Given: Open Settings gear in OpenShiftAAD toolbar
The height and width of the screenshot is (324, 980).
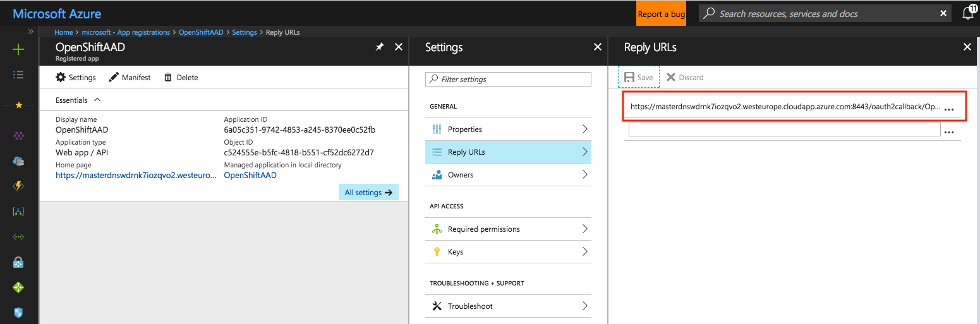Looking at the screenshot, I should (76, 78).
